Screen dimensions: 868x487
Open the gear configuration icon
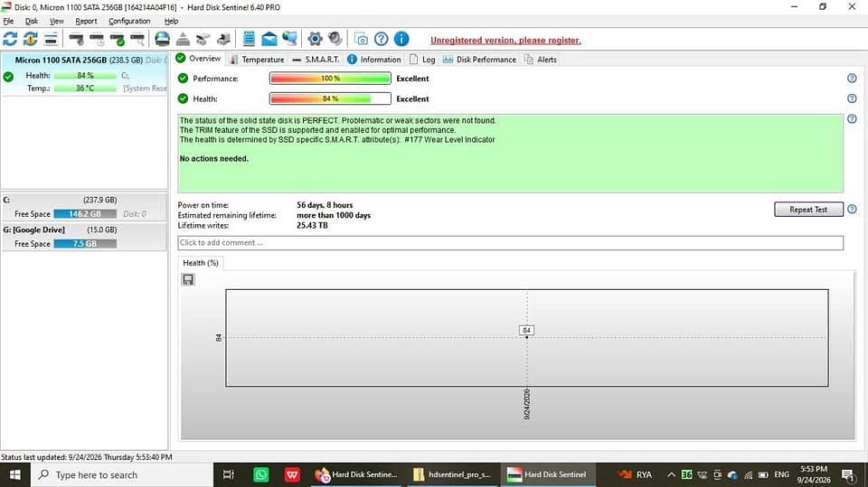point(315,39)
